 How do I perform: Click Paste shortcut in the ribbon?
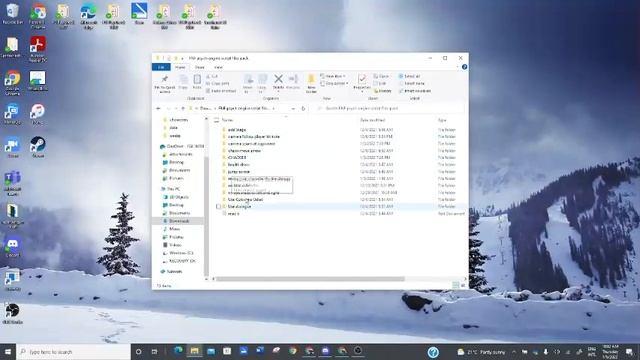pos(221,91)
